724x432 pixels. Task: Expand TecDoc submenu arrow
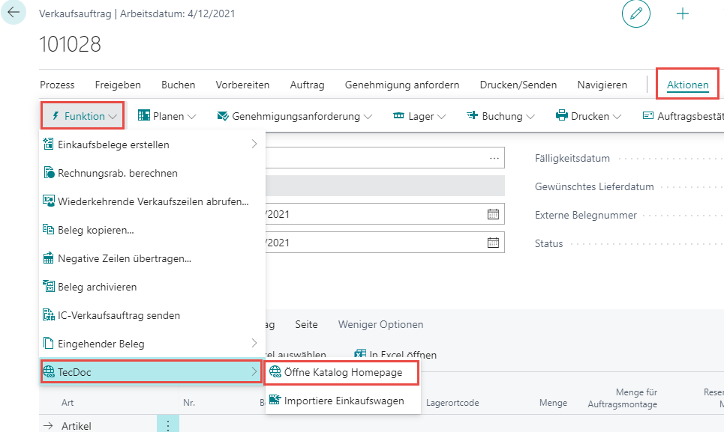point(254,372)
